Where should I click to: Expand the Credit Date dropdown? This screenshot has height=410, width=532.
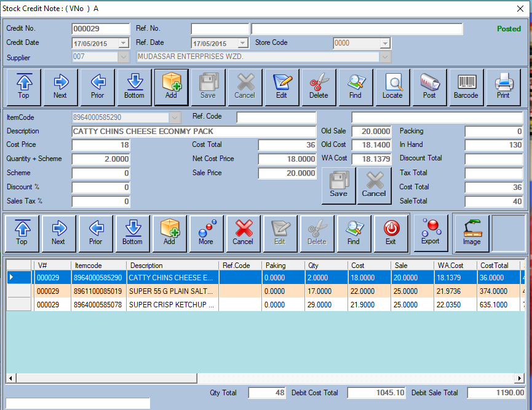pos(124,43)
